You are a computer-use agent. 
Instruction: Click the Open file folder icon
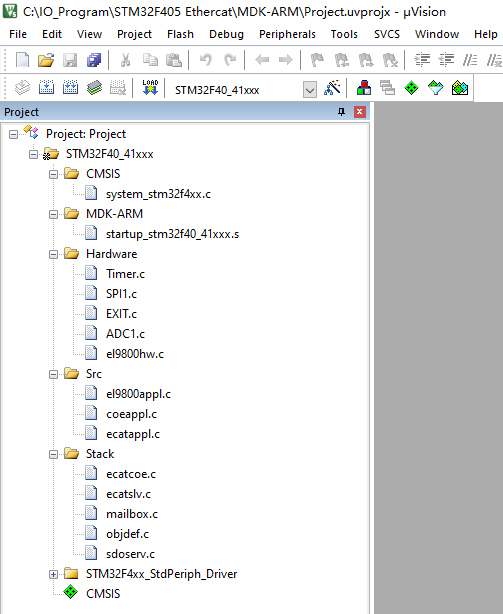pyautogui.click(x=46, y=60)
